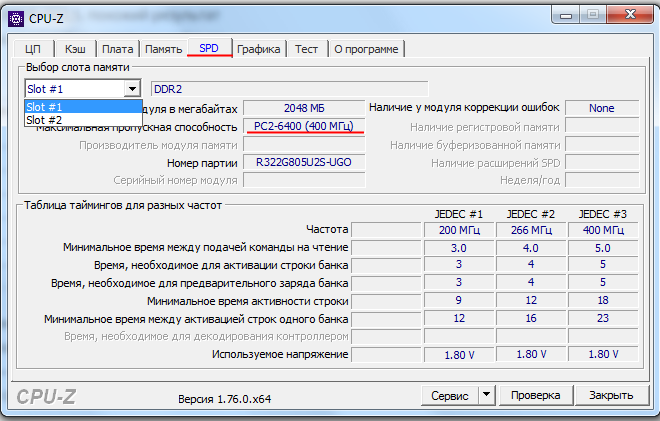The height and width of the screenshot is (421, 660).
Task: Choose Slot #1 in dropdown list
Action: (83, 107)
